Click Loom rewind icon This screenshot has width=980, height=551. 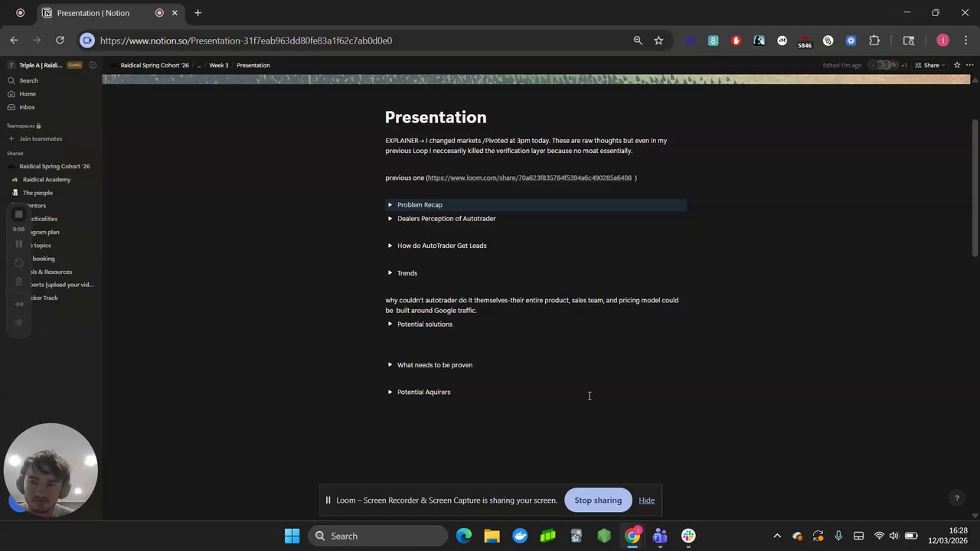pyautogui.click(x=19, y=304)
